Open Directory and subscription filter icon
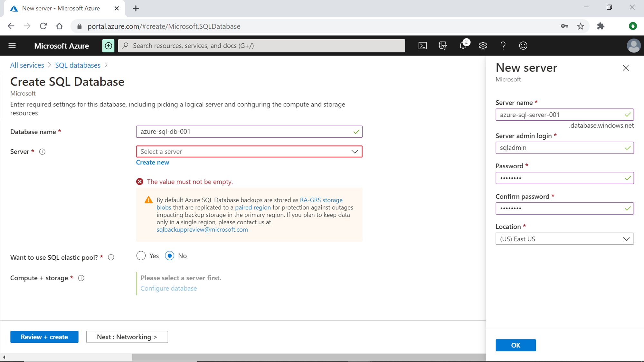 point(443,46)
